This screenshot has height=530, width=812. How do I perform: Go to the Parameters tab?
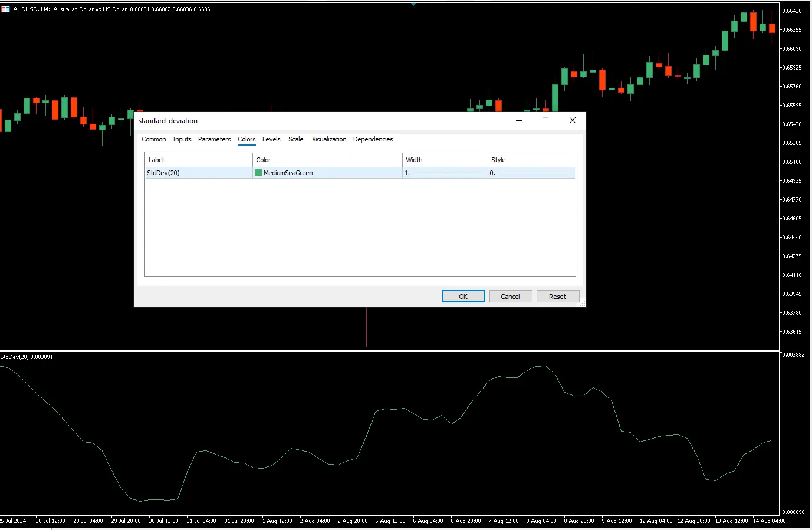(214, 140)
